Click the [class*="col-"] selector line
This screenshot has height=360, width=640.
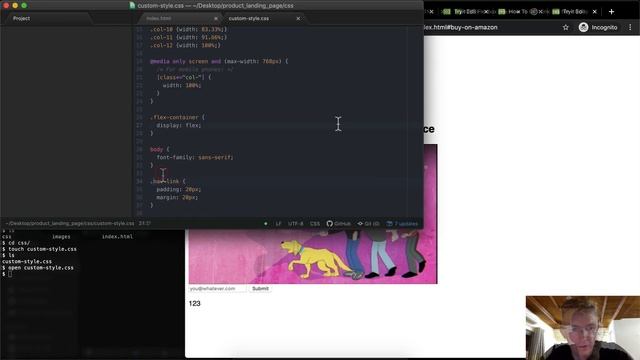click(184, 77)
